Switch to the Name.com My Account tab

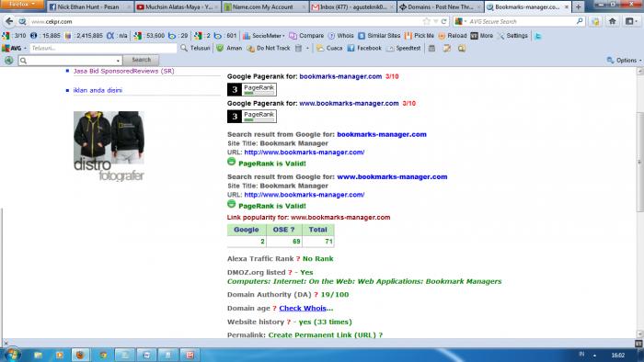pyautogui.click(x=265, y=7)
